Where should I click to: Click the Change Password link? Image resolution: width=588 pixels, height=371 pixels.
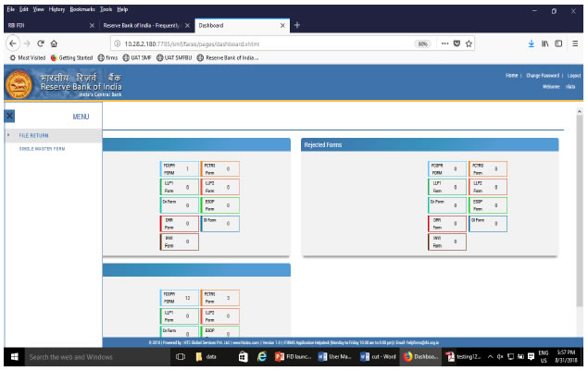point(543,75)
